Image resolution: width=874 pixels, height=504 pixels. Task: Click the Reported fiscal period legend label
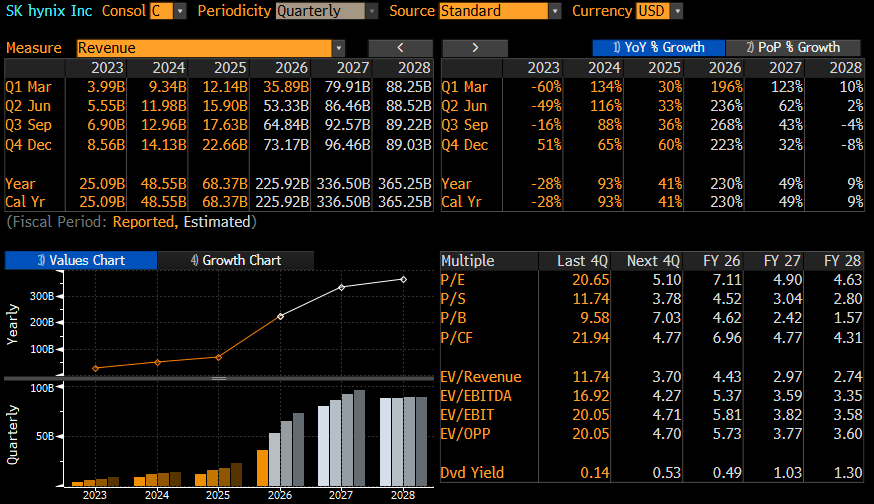143,222
